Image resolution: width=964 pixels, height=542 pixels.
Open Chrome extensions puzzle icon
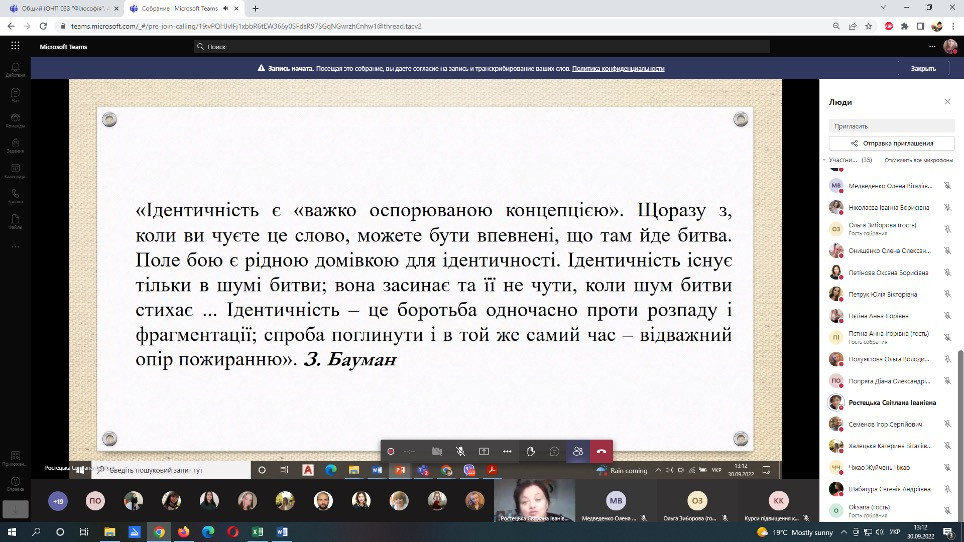pyautogui.click(x=904, y=26)
